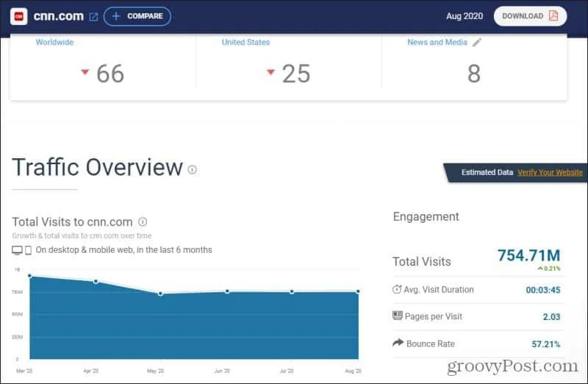The image size is (588, 384).
Task: Click the worldwide rank value 66
Action: 110,74
